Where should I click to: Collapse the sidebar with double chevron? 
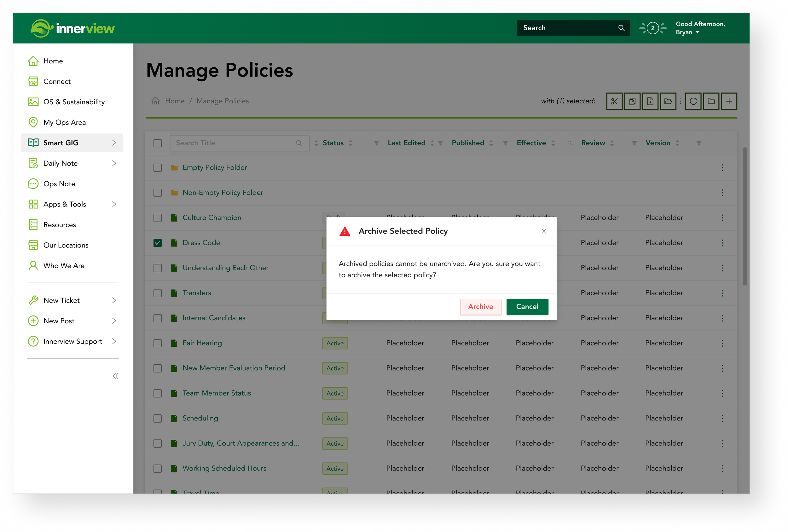pos(116,376)
